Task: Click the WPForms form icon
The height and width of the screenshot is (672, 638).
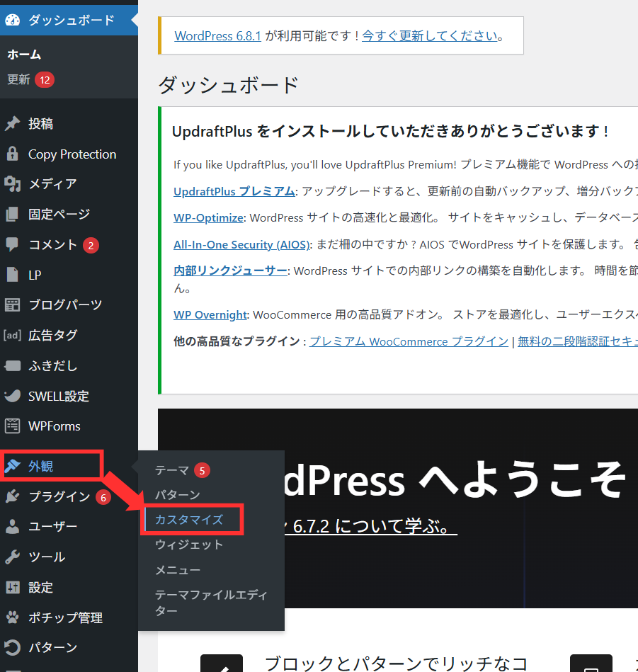Action: point(13,426)
